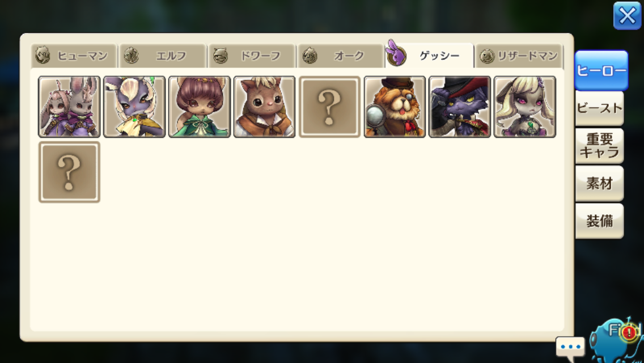Select the brown-haired girl in green cloak
The height and width of the screenshot is (363, 644).
[x=199, y=107]
